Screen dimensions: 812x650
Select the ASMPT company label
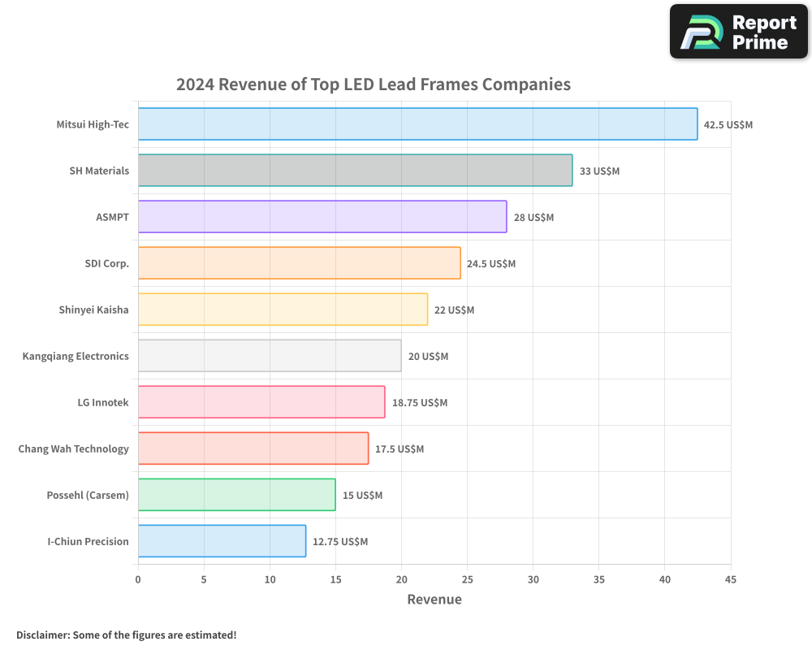tap(113, 217)
